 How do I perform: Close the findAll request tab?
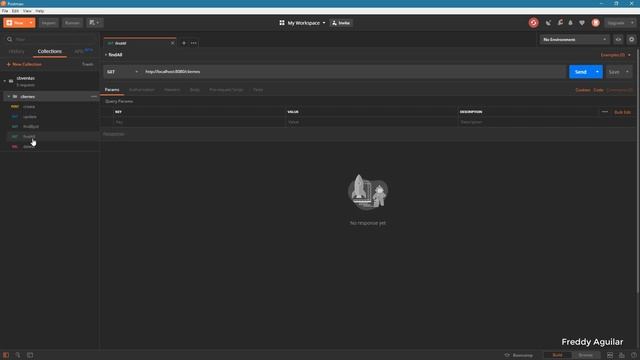coord(173,43)
